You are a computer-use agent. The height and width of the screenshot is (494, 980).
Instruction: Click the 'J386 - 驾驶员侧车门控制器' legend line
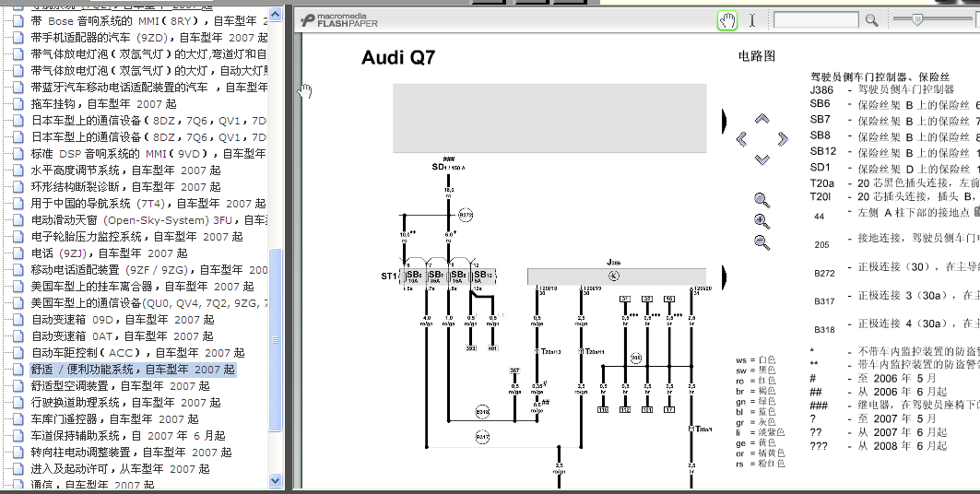(x=882, y=89)
